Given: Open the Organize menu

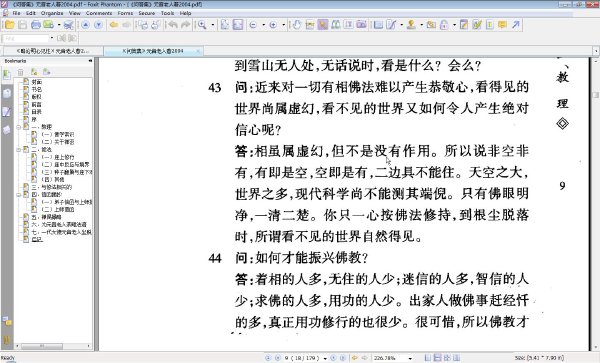Looking at the screenshot, I should [52, 13].
